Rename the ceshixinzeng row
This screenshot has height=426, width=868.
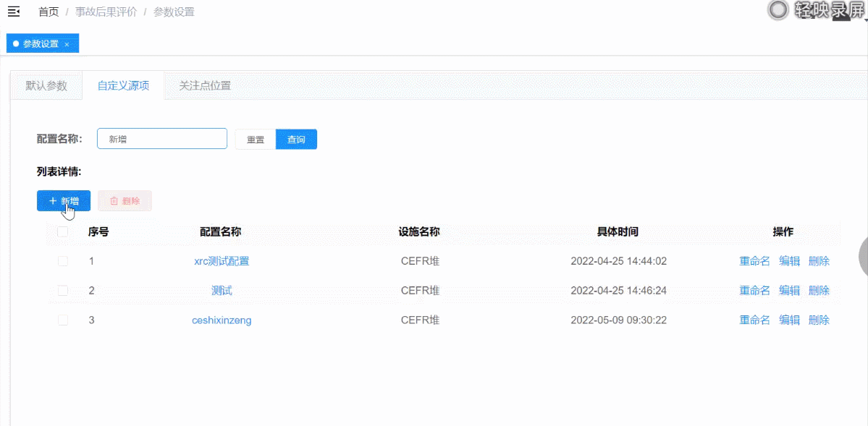tap(754, 320)
